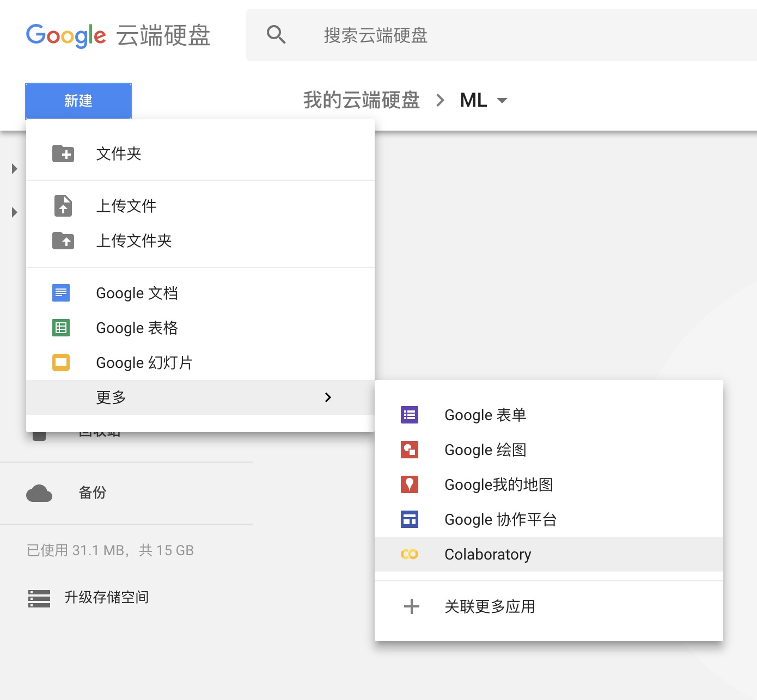757x700 pixels.
Task: Click the Google My Maps icon
Action: pos(410,484)
